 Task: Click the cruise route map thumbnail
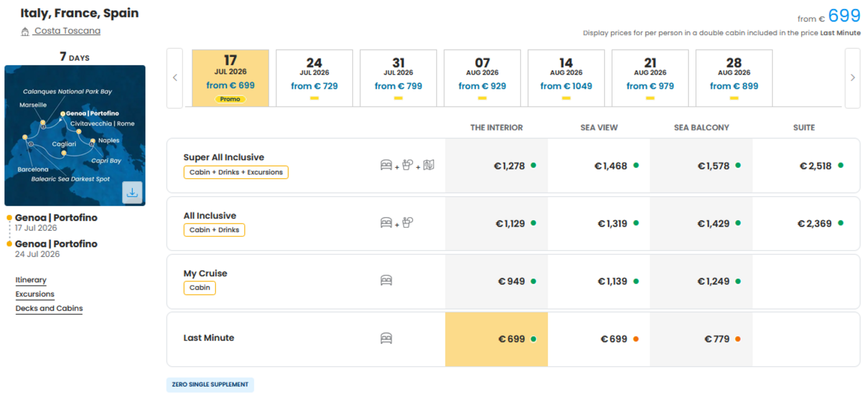pos(75,135)
